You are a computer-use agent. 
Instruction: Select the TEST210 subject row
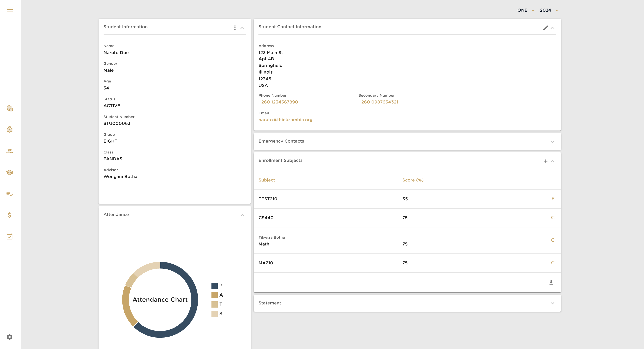pyautogui.click(x=407, y=199)
